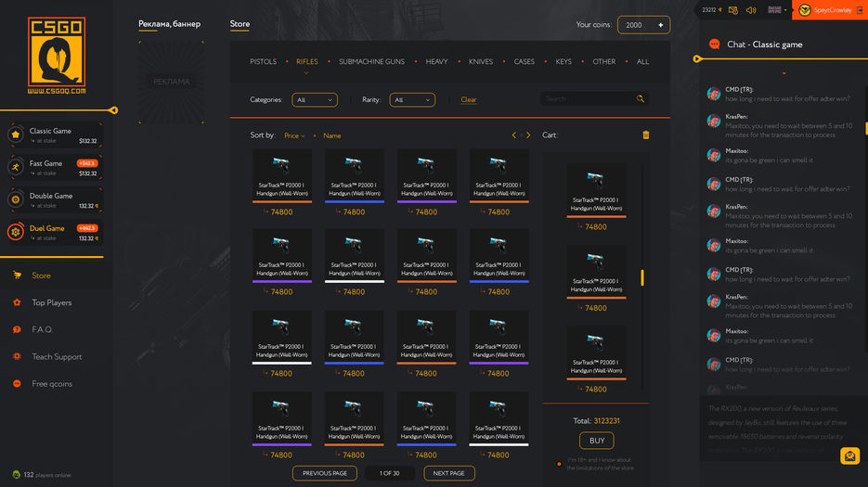Click the 2000 coins balance field
The image size is (868, 487).
pyautogui.click(x=643, y=25)
